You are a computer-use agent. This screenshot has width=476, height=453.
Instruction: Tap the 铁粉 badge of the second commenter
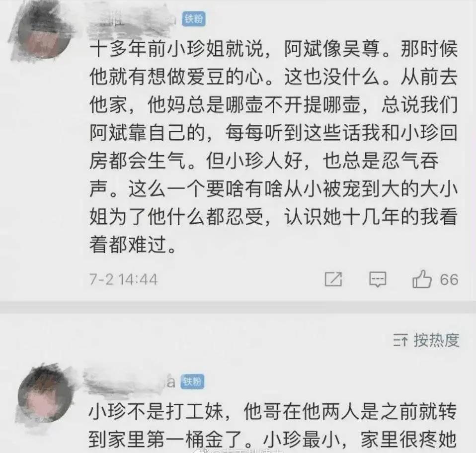point(192,381)
